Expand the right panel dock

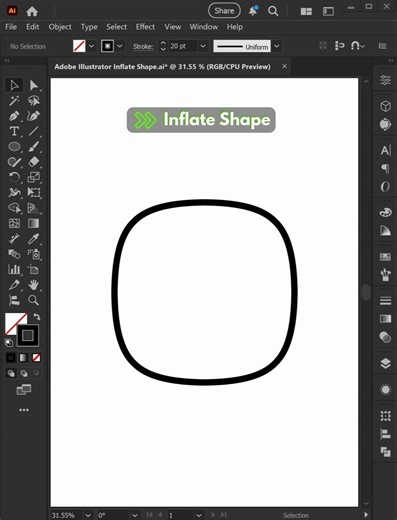(x=391, y=60)
